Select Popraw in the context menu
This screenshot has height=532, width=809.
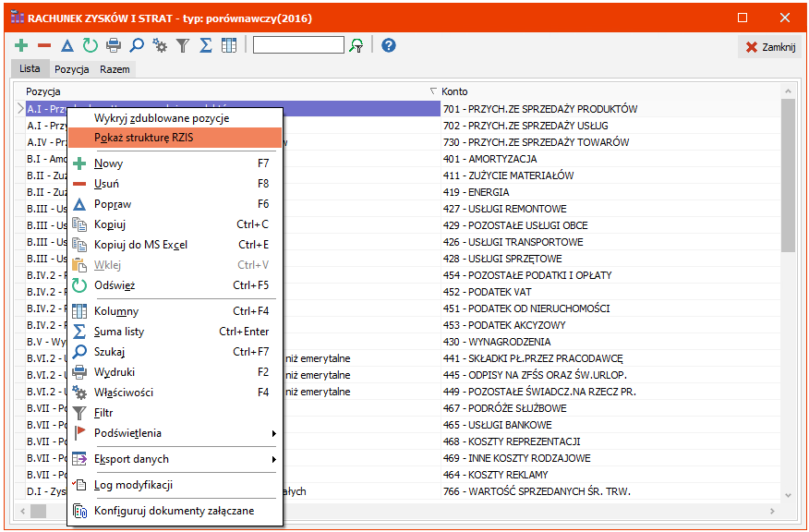click(175, 204)
